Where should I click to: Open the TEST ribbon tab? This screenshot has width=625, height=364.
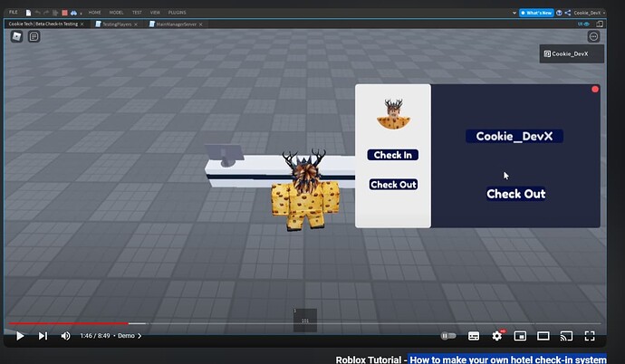pyautogui.click(x=137, y=13)
